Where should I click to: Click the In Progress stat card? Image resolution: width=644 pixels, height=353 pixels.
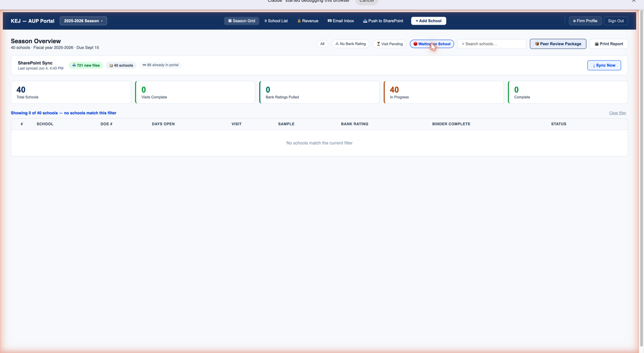click(444, 92)
